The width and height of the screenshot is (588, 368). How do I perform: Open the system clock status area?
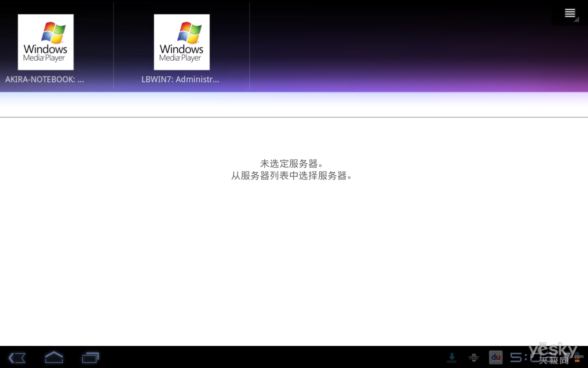coord(533,357)
